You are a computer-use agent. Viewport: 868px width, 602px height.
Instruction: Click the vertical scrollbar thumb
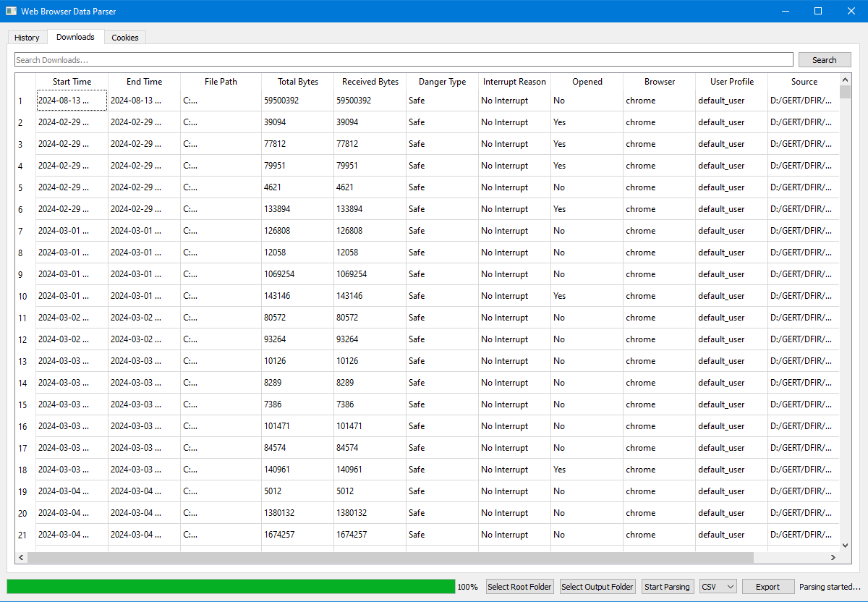[x=846, y=91]
